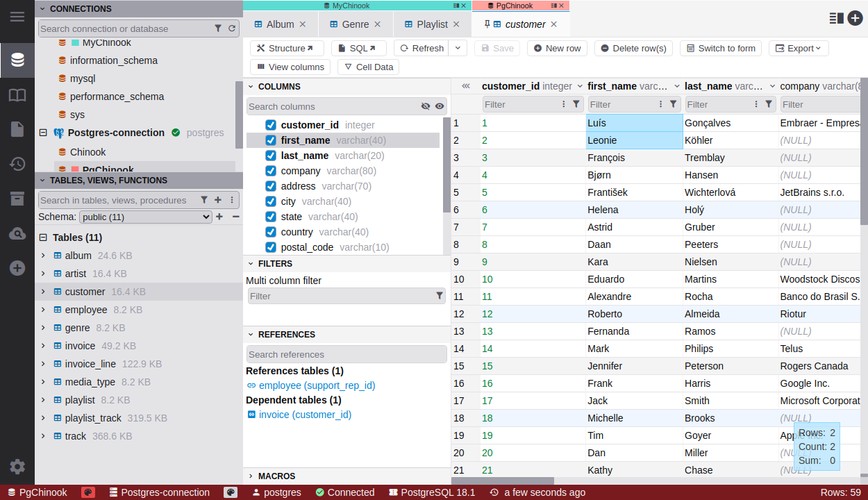Click the New row button
Image resolution: width=868 pixels, height=500 pixels.
(557, 48)
